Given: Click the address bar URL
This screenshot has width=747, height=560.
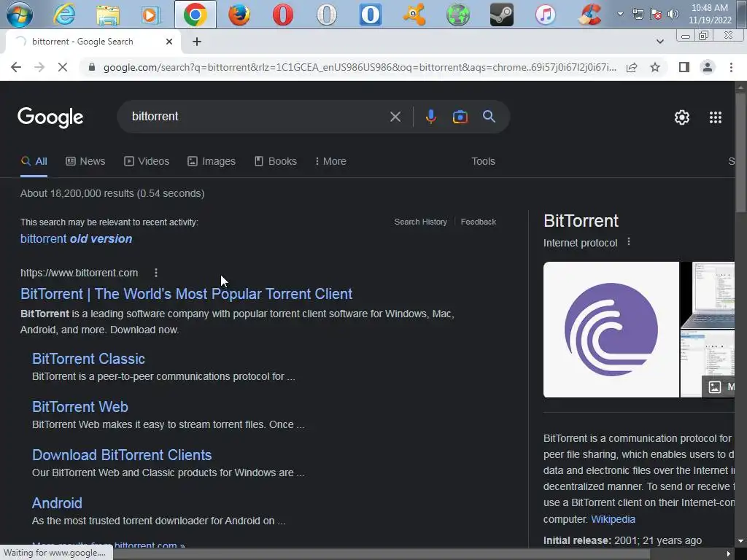Looking at the screenshot, I should coord(360,67).
